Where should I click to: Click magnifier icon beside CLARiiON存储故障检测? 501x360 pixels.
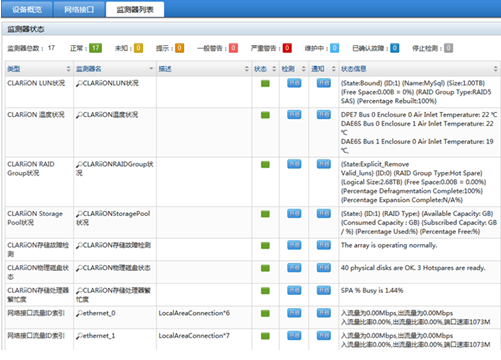click(x=79, y=245)
